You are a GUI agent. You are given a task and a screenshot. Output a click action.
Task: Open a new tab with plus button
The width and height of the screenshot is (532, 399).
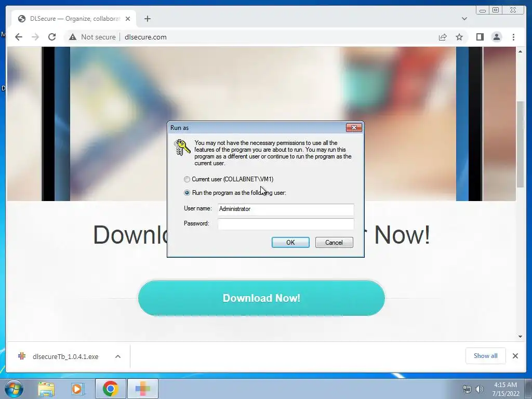point(147,19)
